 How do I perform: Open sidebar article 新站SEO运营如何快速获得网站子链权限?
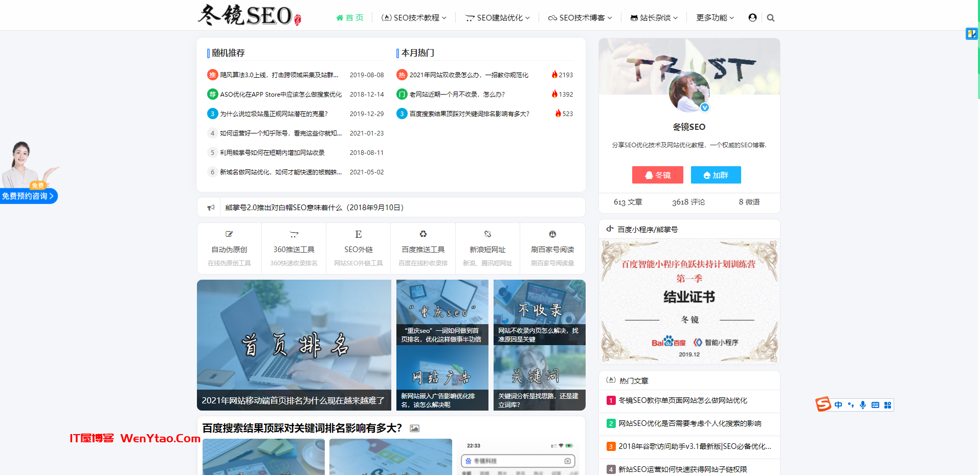coord(683,469)
